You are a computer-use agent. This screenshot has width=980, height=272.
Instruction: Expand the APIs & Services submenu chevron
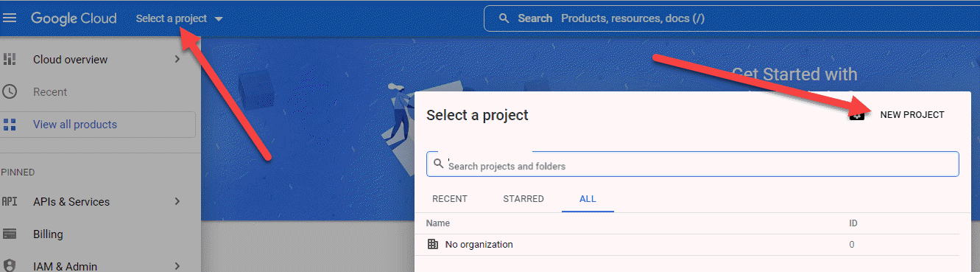177,201
